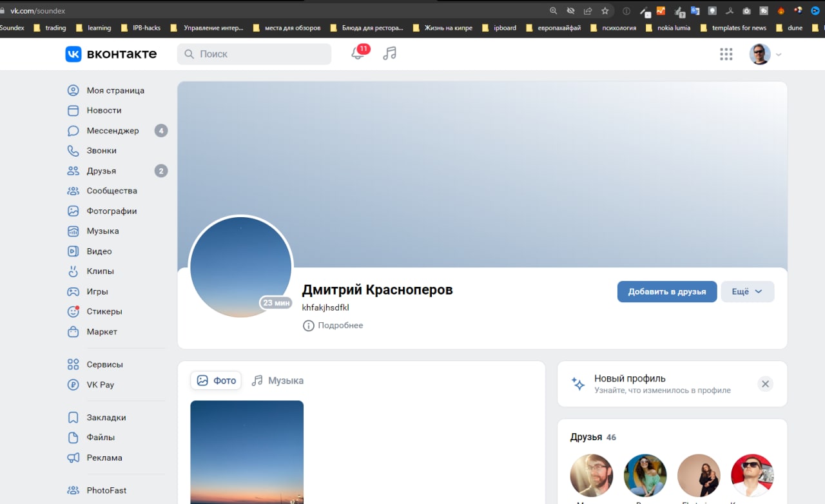Open Игры in sidebar
The width and height of the screenshot is (825, 504).
pyautogui.click(x=88, y=291)
